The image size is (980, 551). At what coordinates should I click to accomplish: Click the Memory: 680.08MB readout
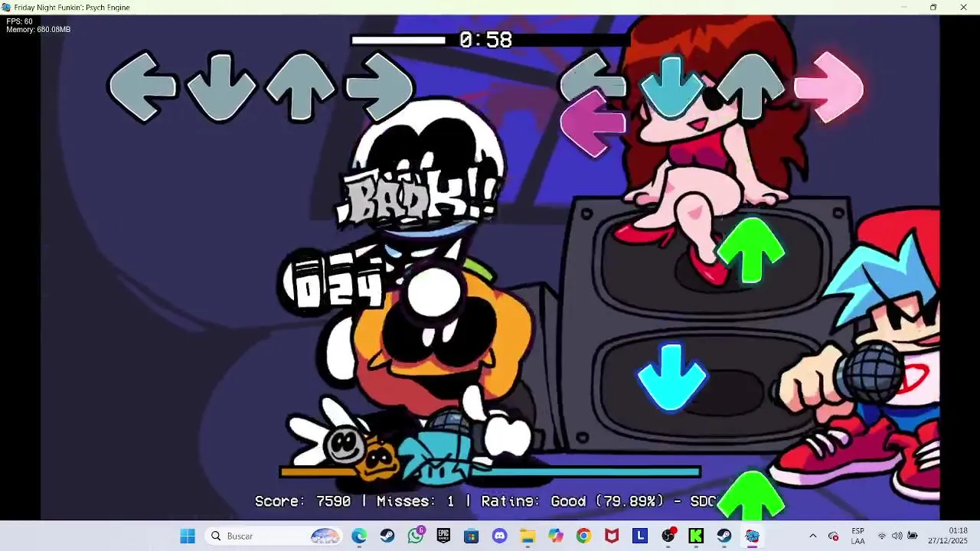tap(38, 30)
